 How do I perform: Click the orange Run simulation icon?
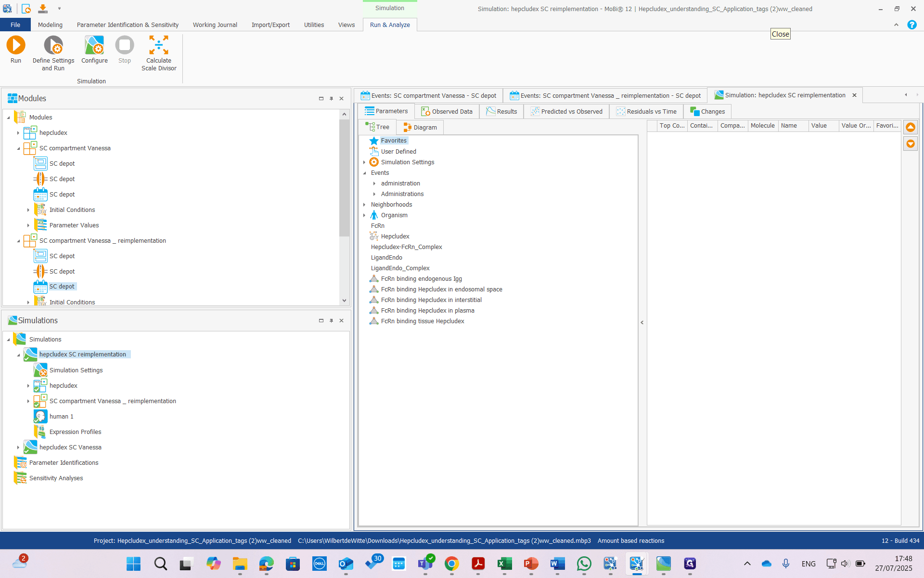(x=16, y=45)
